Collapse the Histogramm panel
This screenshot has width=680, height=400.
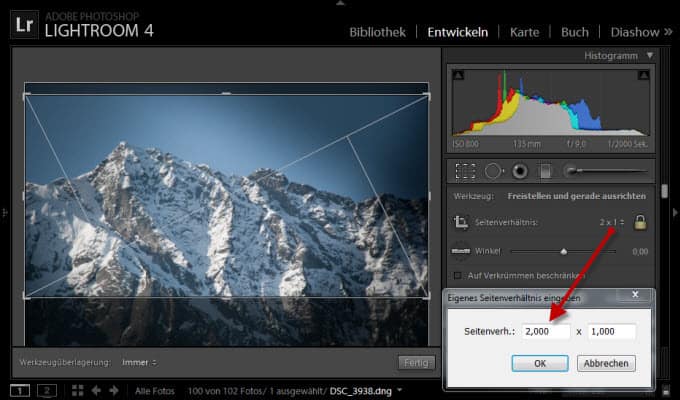coord(649,56)
